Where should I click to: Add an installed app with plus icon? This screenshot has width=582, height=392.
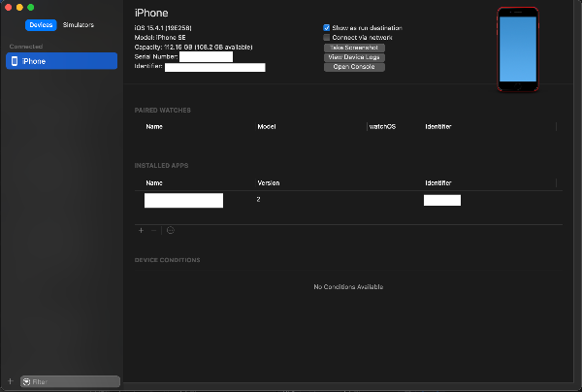[x=141, y=231]
